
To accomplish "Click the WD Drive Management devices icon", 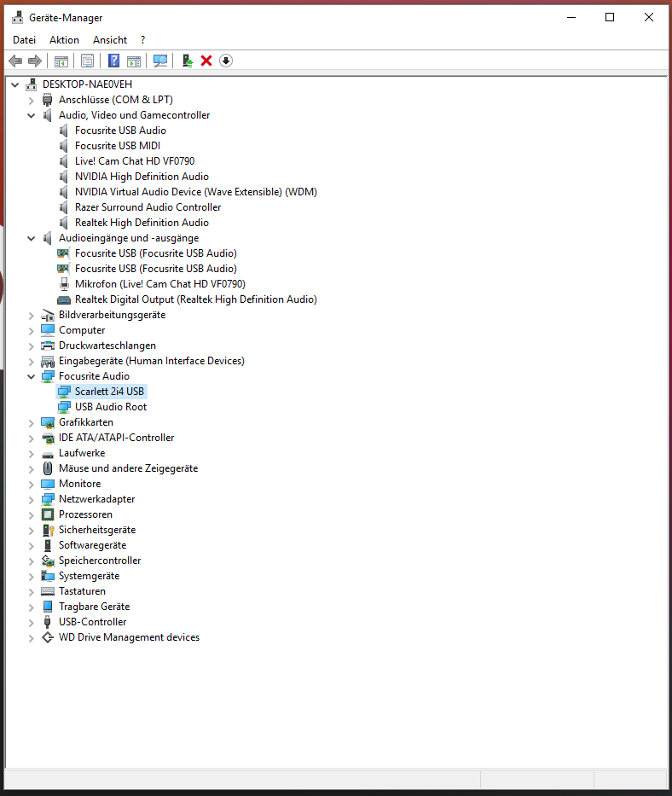I will coord(48,637).
